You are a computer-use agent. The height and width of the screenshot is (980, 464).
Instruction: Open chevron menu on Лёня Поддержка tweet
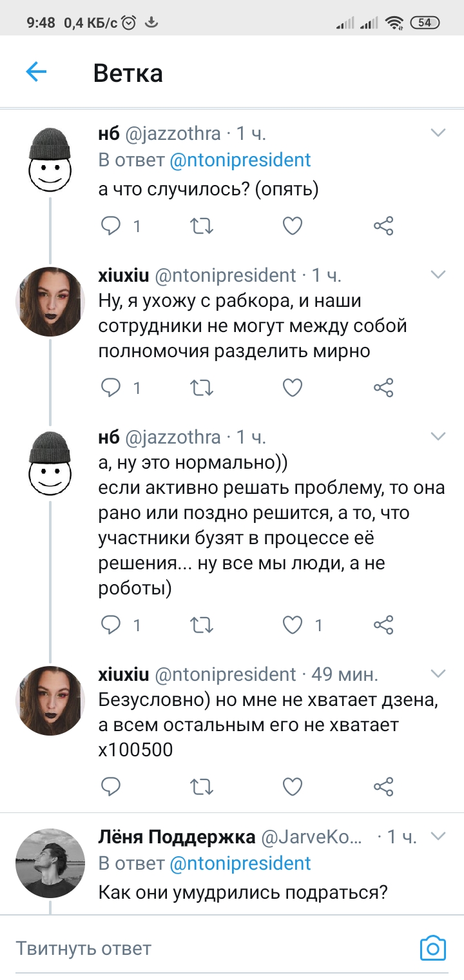438,837
